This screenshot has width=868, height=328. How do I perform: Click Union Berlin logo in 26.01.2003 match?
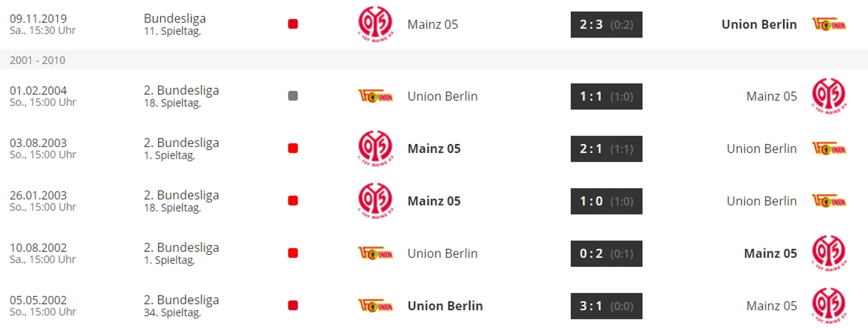tap(829, 201)
